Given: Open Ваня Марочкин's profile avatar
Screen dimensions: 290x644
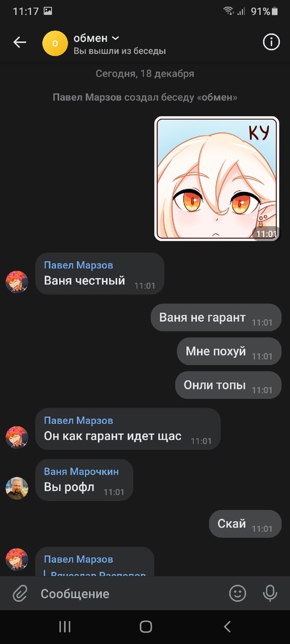Looking at the screenshot, I should click(x=17, y=488).
